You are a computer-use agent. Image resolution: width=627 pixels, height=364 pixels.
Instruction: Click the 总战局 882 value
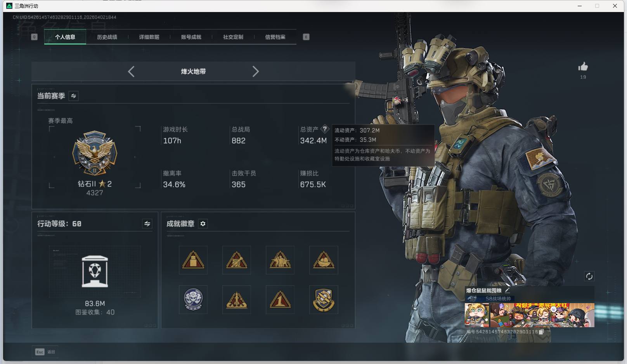[239, 141]
